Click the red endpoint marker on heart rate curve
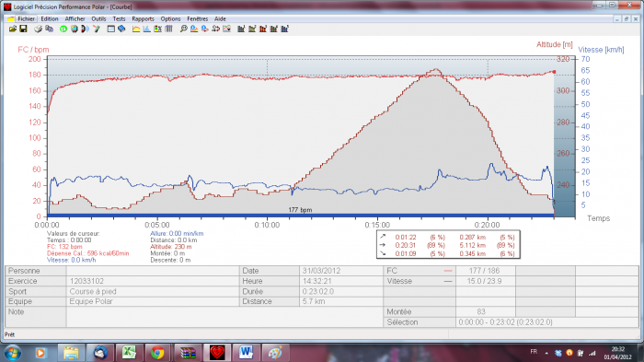 pyautogui.click(x=554, y=72)
